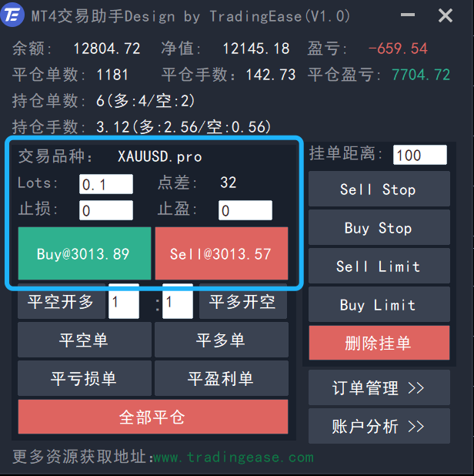Click the Sell@3013.57 button

[x=222, y=253]
